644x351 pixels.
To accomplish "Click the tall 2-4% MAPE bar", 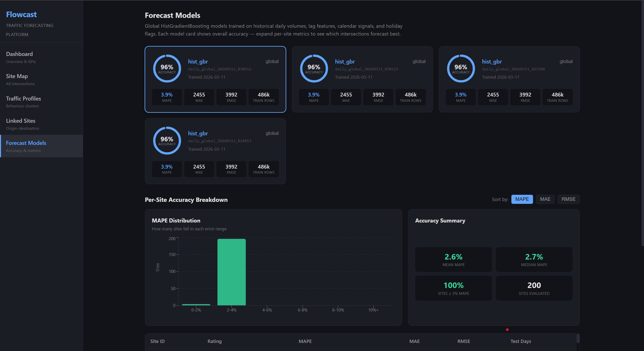I will 232,272.
